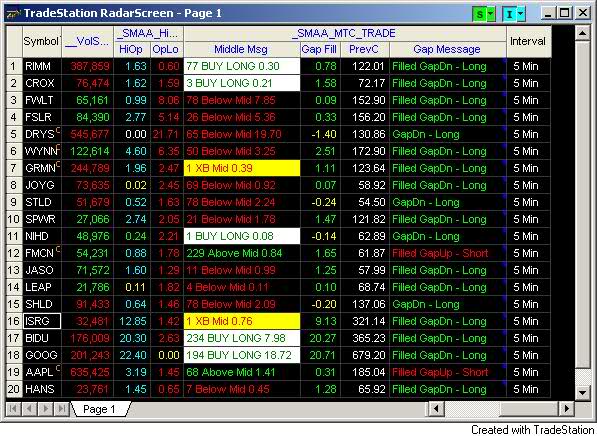Click yellow '1 XB Mid 0.76' cell
The height and width of the screenshot is (436, 597).
pyautogui.click(x=242, y=321)
